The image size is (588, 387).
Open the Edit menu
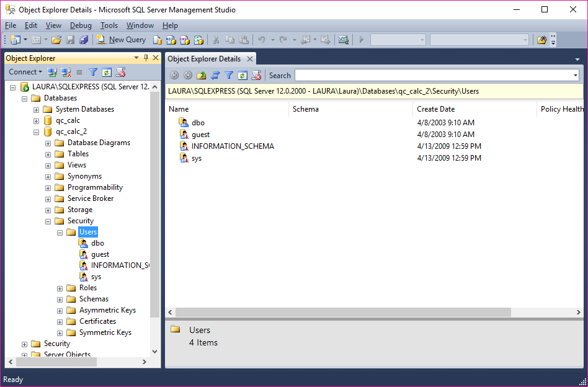(31, 25)
